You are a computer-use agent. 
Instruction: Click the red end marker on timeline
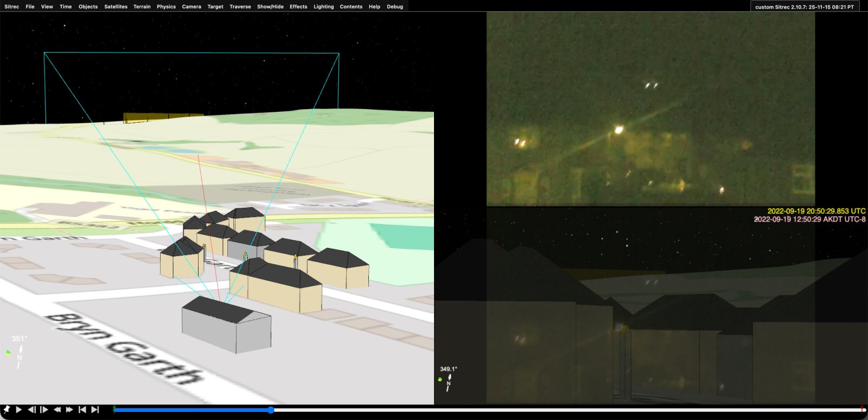coord(862,409)
